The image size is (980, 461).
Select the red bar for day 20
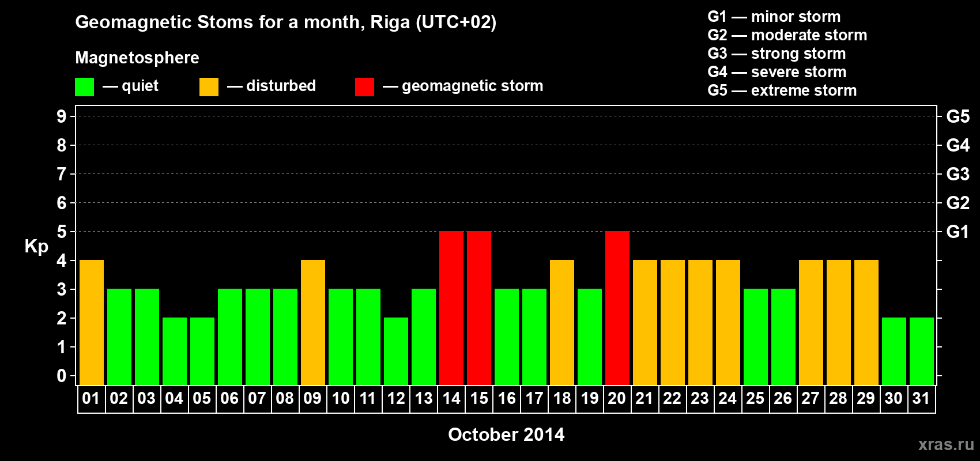coord(617,308)
